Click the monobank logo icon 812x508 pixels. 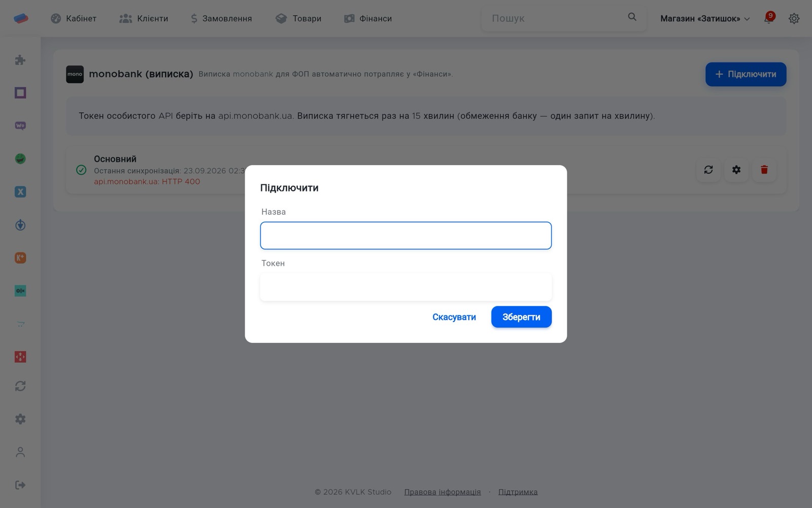click(75, 74)
